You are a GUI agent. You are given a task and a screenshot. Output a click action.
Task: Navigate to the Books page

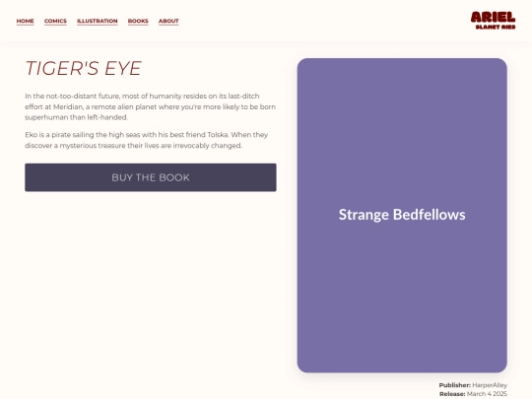138,21
